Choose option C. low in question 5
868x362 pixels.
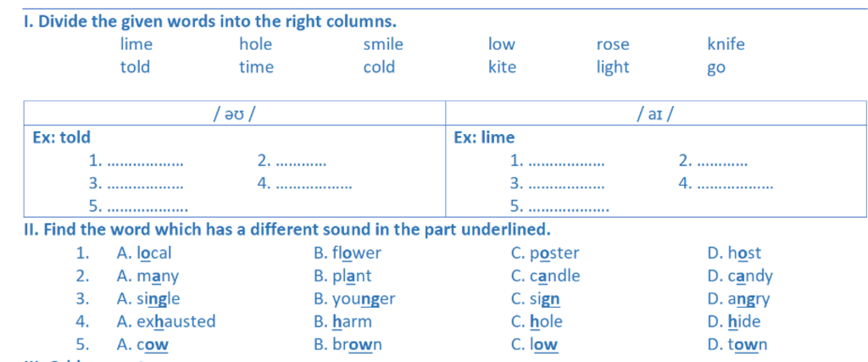[x=534, y=344]
